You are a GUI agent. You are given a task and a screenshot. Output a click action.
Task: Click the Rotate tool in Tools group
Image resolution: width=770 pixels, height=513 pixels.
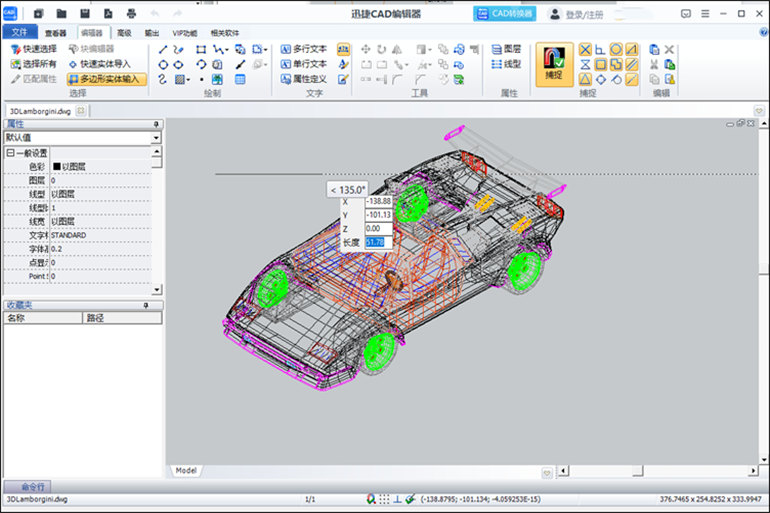click(x=382, y=49)
